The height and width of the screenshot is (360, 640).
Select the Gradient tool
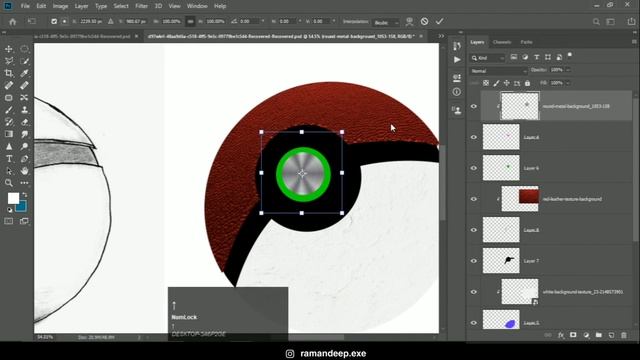[9, 134]
